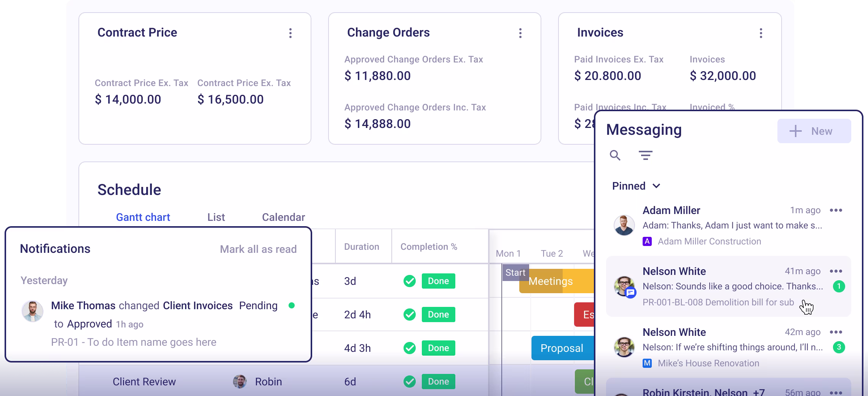Switch to the List schedule tab
This screenshot has height=396, width=868.
tap(216, 217)
